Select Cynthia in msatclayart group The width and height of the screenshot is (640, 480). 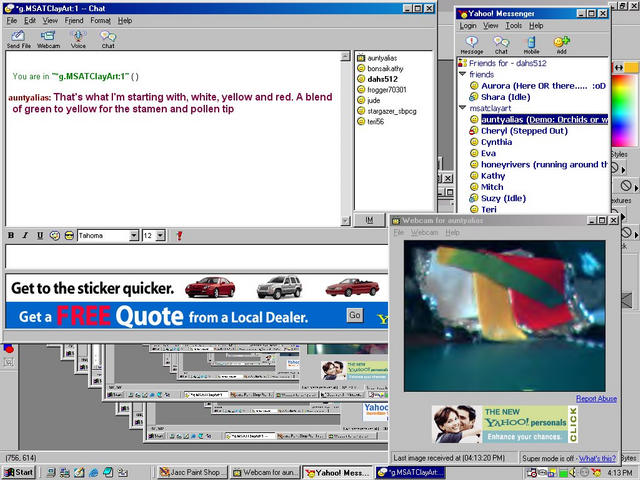tap(496, 142)
